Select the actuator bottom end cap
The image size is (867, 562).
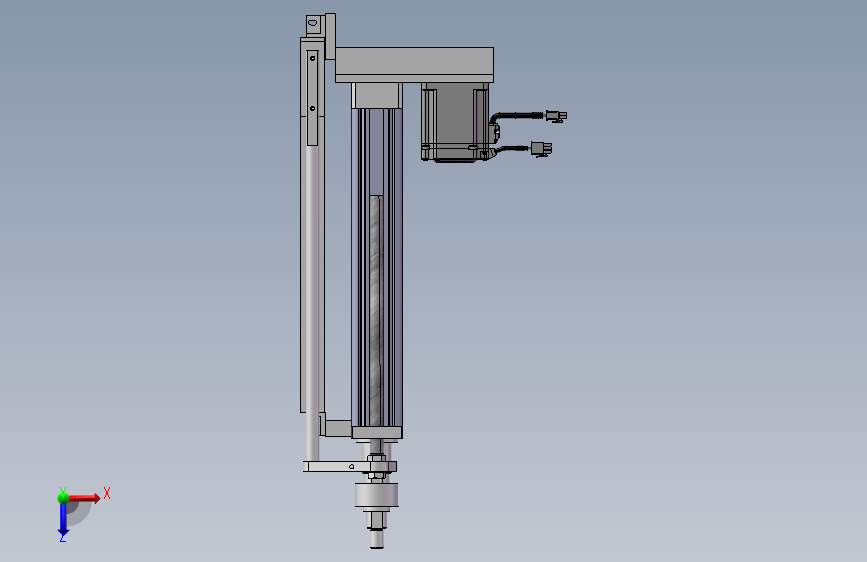pyautogui.click(x=377, y=433)
